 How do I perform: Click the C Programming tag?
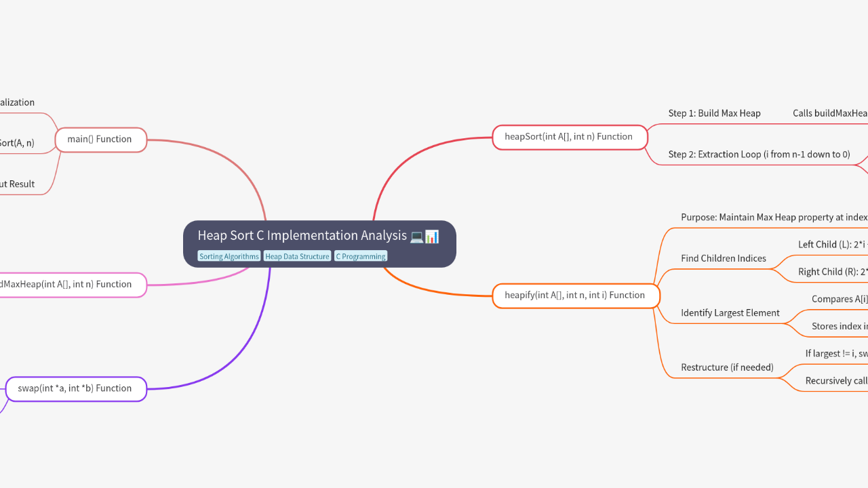(361, 256)
